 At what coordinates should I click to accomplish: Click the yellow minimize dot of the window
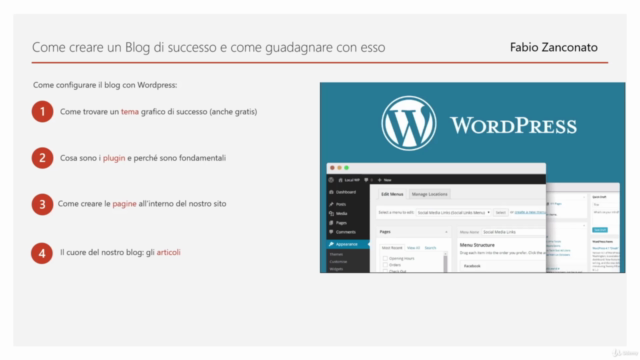pos(339,168)
